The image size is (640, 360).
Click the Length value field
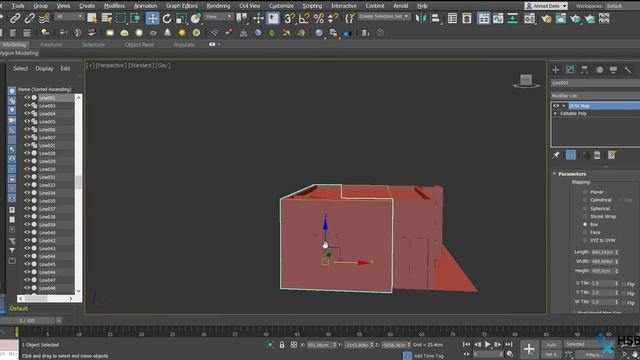pyautogui.click(x=602, y=252)
